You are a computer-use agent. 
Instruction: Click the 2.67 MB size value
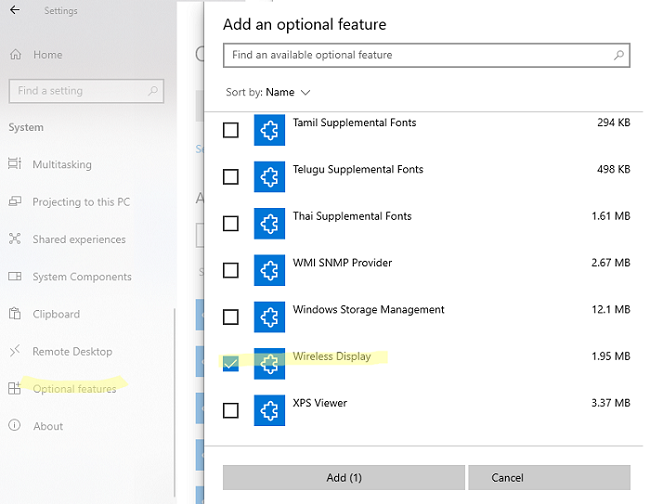(x=611, y=263)
